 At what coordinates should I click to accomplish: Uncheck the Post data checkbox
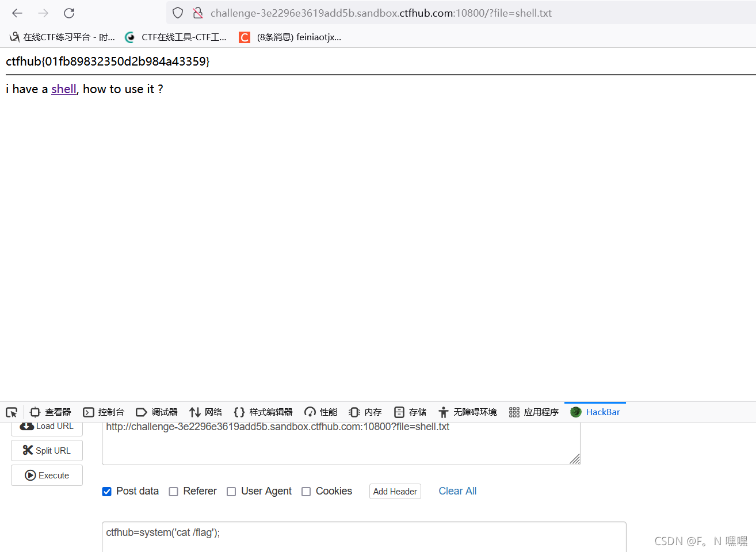click(106, 492)
